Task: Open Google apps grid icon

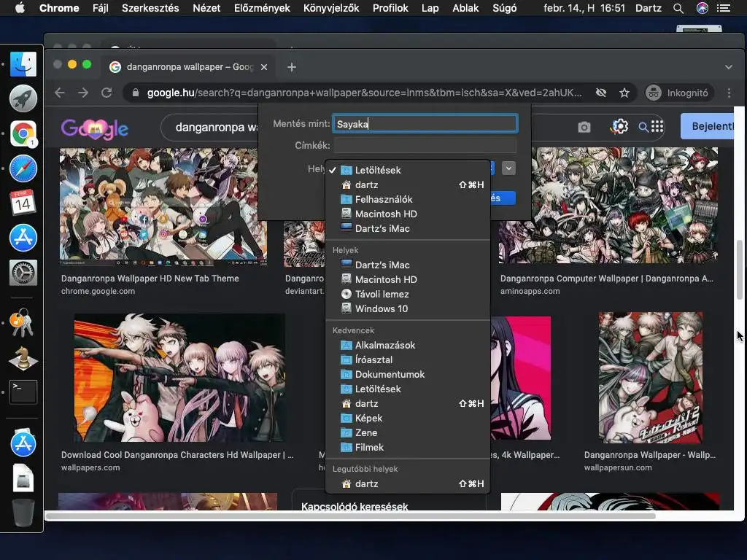Action: [657, 126]
